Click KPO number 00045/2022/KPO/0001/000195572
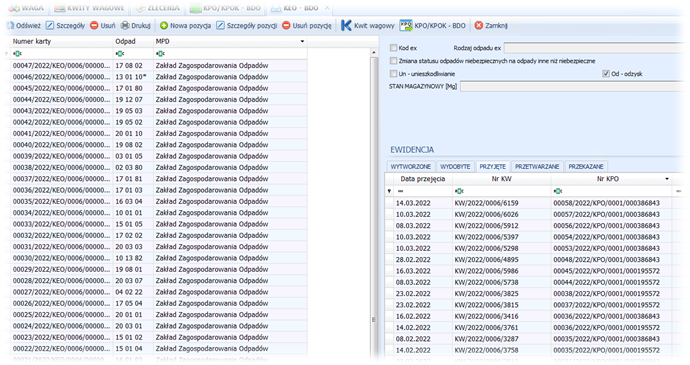The height and width of the screenshot is (365, 690). point(606,271)
